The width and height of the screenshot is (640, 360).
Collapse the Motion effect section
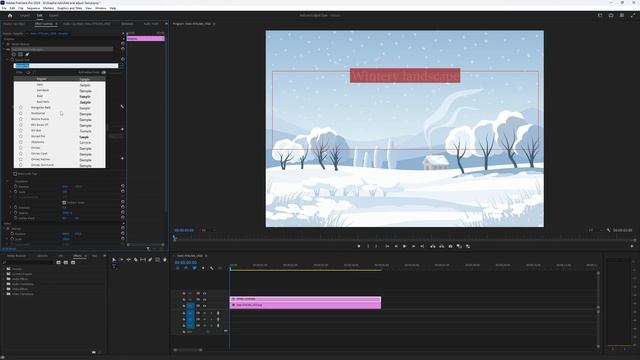point(4,229)
